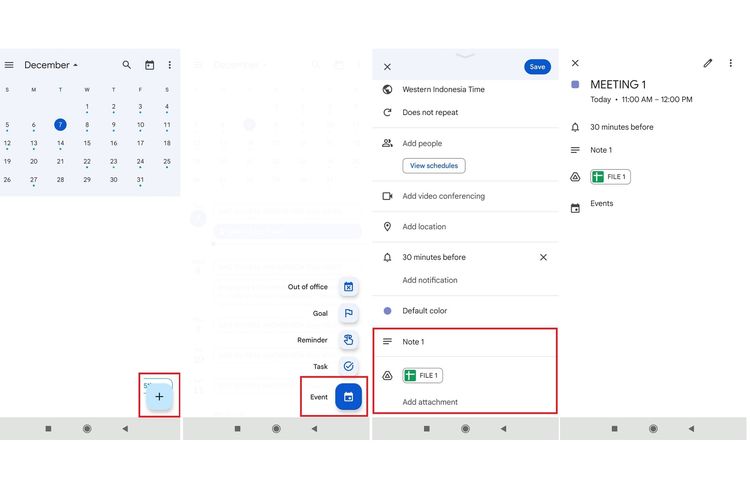Open the Default color swatch option
750x500 pixels.
pyautogui.click(x=424, y=311)
